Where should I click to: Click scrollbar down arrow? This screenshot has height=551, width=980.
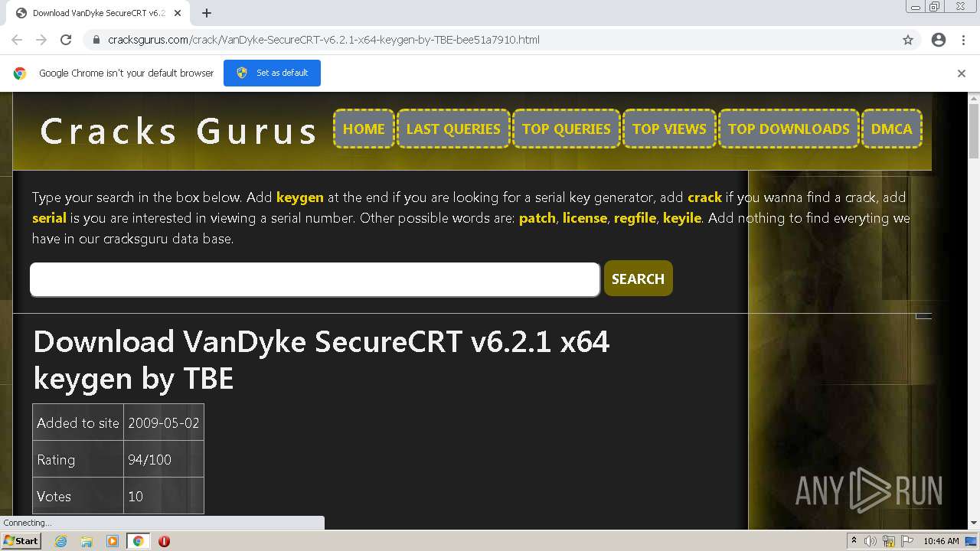pyautogui.click(x=974, y=523)
